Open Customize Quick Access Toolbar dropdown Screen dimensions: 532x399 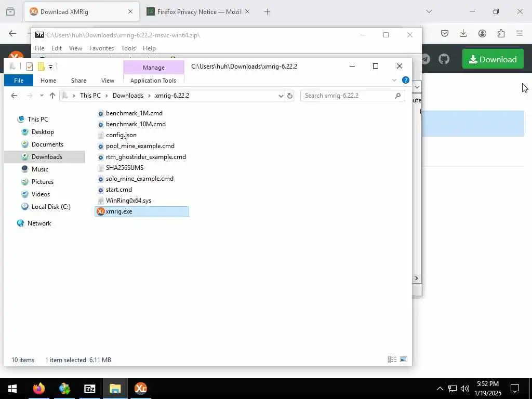[x=50, y=67]
